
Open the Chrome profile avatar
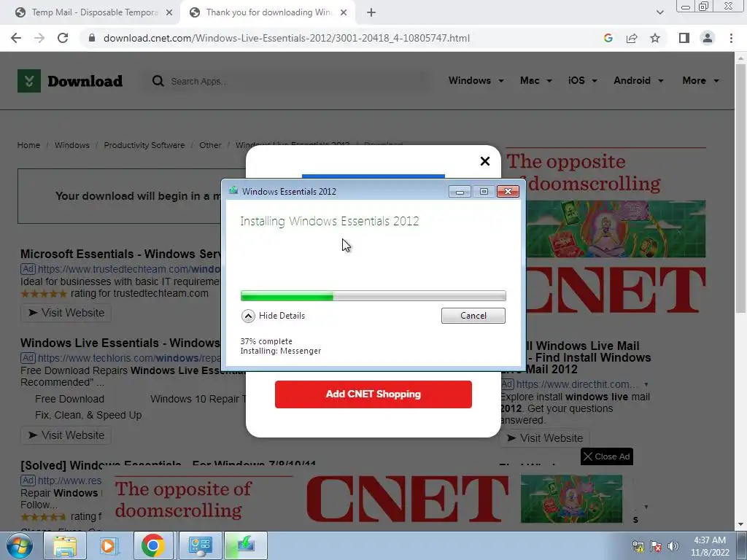[x=708, y=38]
